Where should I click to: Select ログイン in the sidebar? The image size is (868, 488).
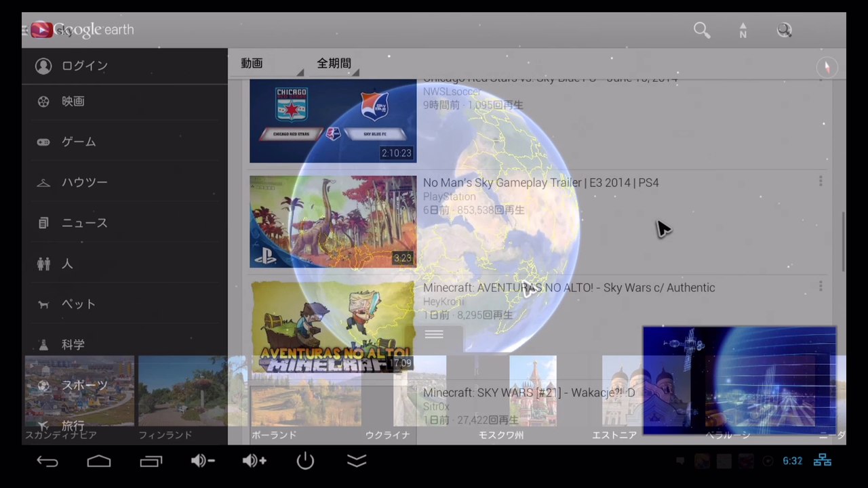click(x=125, y=66)
